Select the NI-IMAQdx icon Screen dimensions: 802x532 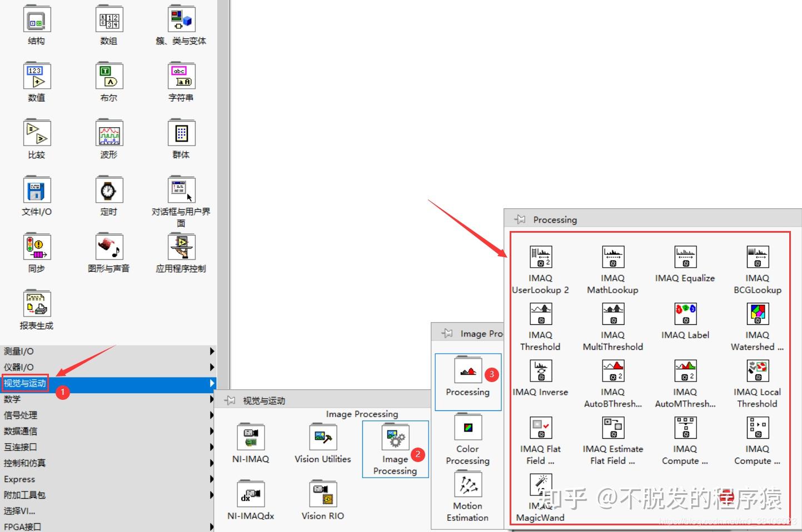[x=250, y=494]
